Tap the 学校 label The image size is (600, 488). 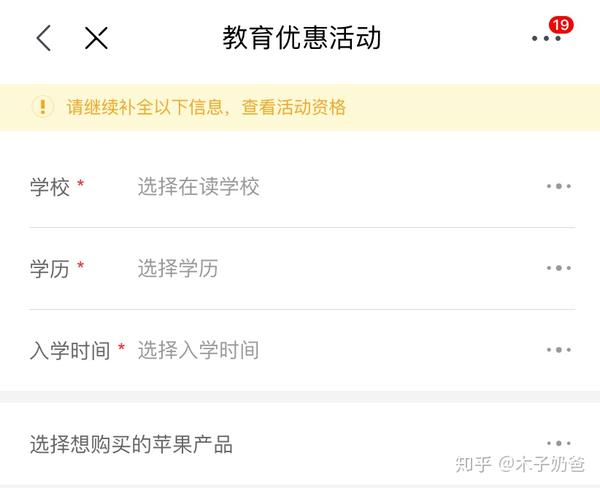pyautogui.click(x=50, y=187)
